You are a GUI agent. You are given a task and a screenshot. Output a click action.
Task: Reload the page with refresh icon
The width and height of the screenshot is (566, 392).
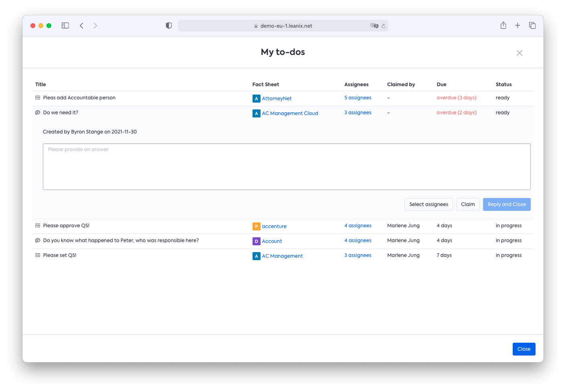[x=384, y=26]
